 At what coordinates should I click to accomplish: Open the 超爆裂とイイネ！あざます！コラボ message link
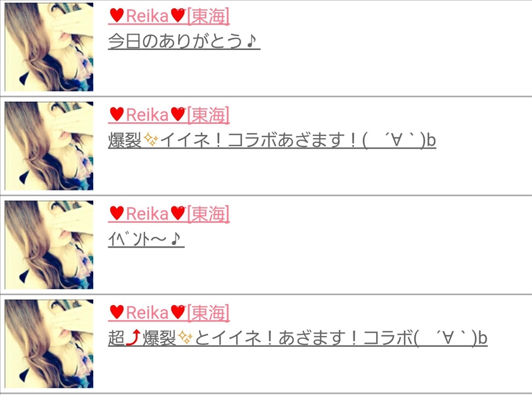pos(298,337)
